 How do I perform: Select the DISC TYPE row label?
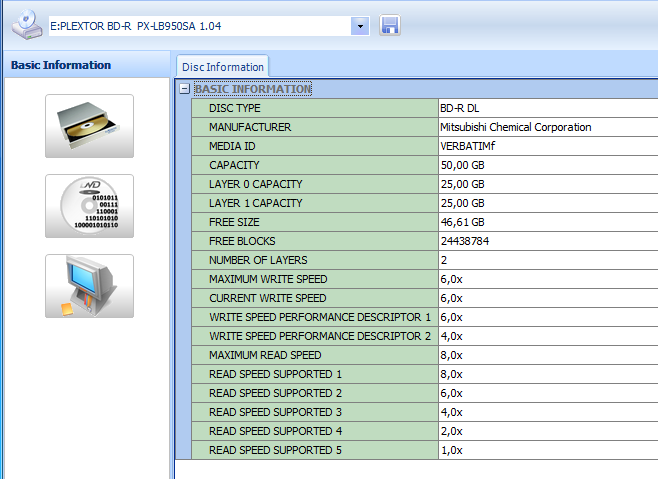click(x=235, y=108)
